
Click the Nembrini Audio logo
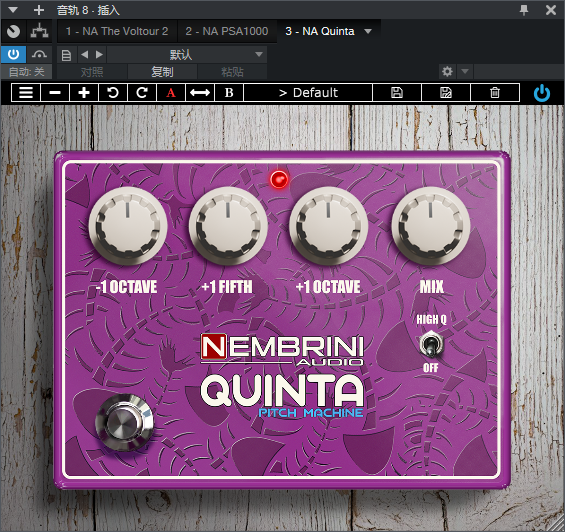282,350
